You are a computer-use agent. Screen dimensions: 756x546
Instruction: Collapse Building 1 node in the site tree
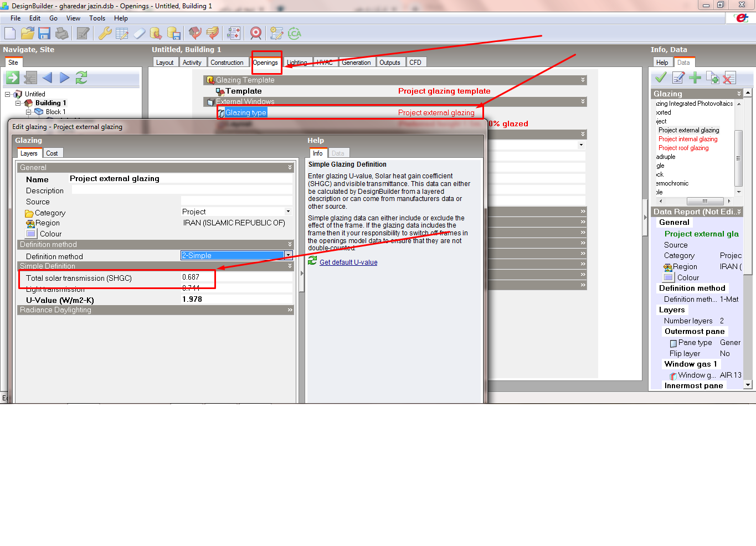pyautogui.click(x=18, y=103)
